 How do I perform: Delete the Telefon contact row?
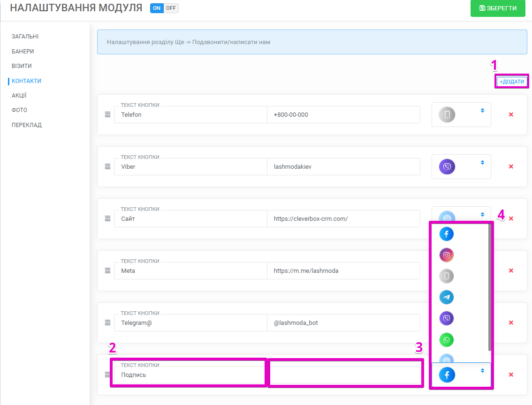pos(511,114)
